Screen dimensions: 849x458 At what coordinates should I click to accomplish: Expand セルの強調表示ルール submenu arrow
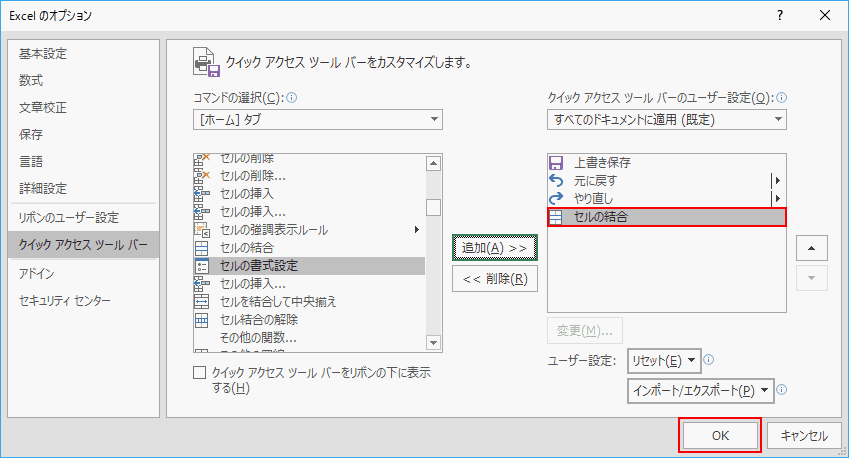(416, 230)
